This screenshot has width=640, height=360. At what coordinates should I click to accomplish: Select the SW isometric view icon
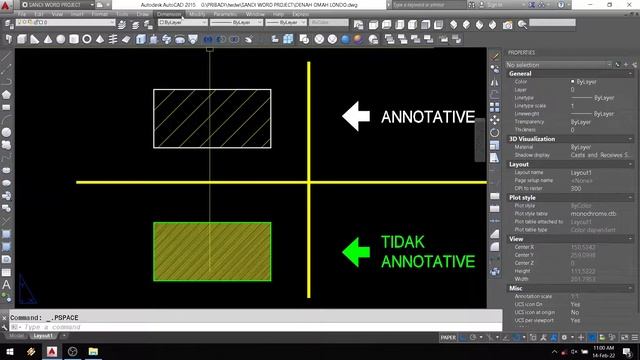pyautogui.click(x=453, y=25)
